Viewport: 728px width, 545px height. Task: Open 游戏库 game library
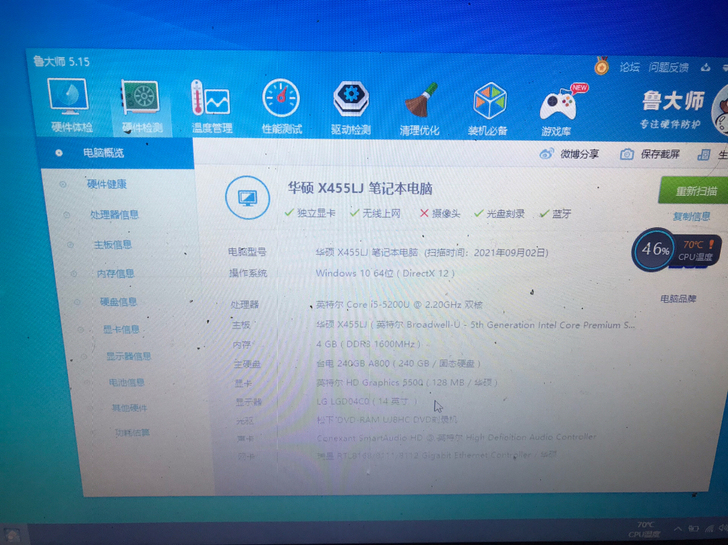pyautogui.click(x=557, y=110)
